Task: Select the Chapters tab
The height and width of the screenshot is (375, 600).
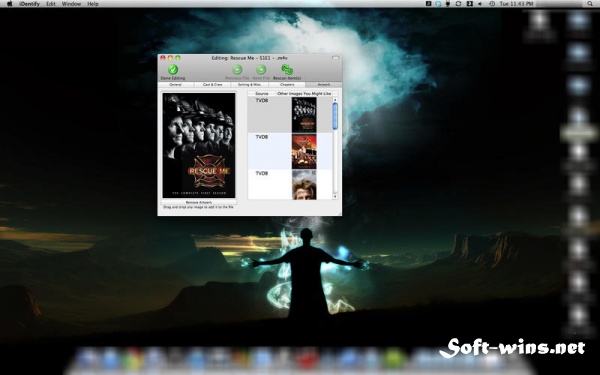Action: [287, 85]
